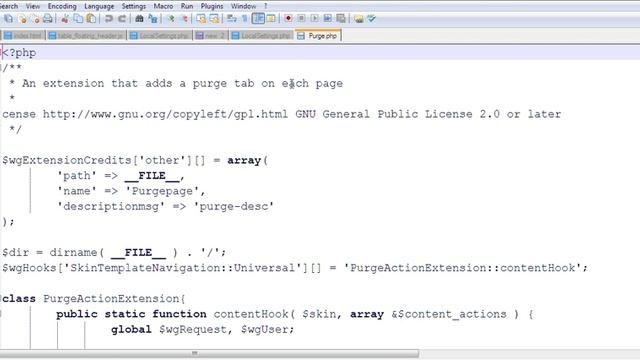Click the Save All toolbar icon
The height and width of the screenshot is (360, 640).
(9, 19)
